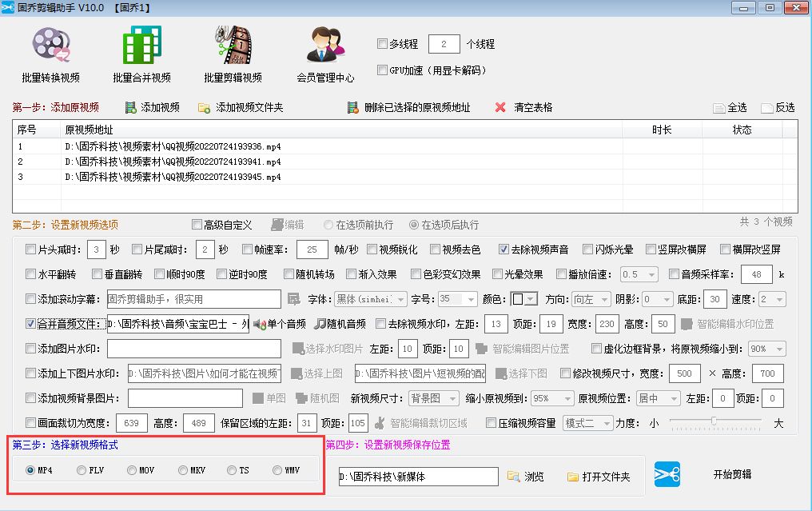Click font picker icon before 字体
812x511 pixels.
294,299
